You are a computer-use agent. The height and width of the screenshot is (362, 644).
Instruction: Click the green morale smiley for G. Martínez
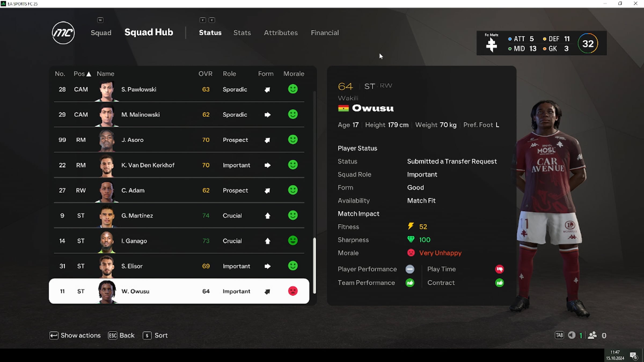pos(293,215)
